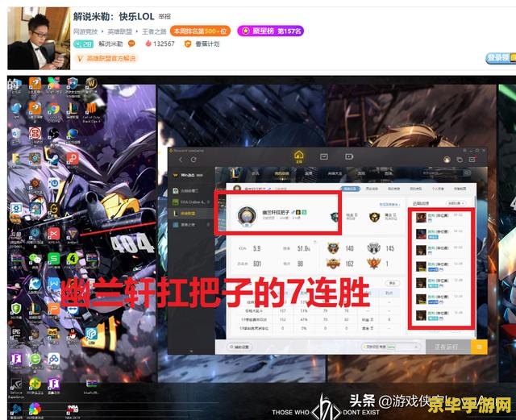Screen dimensions: 516x420
Task: Open the Hearthstone desktop shortcut
Action: pyautogui.click(x=35, y=159)
